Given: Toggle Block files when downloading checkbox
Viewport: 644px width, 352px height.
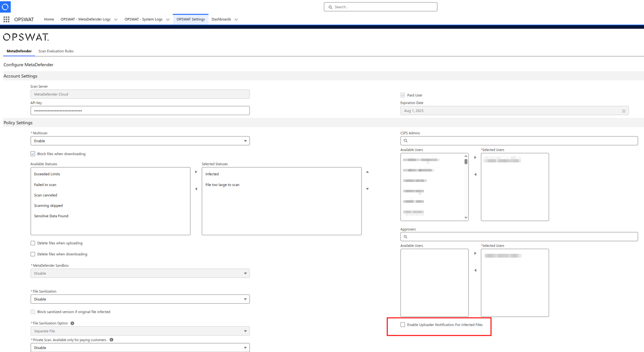Looking at the screenshot, I should (x=33, y=154).
